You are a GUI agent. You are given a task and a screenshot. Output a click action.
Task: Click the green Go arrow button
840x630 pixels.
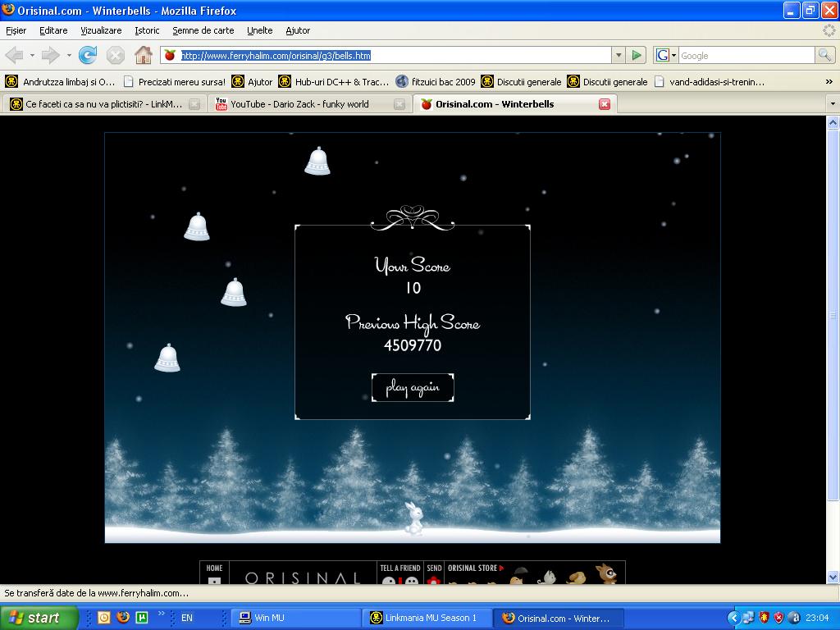pyautogui.click(x=637, y=55)
